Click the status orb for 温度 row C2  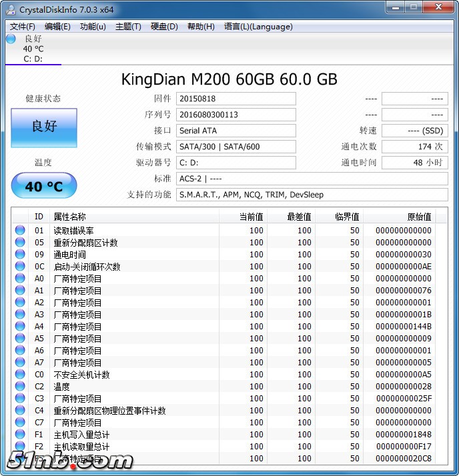pyautogui.click(x=20, y=387)
